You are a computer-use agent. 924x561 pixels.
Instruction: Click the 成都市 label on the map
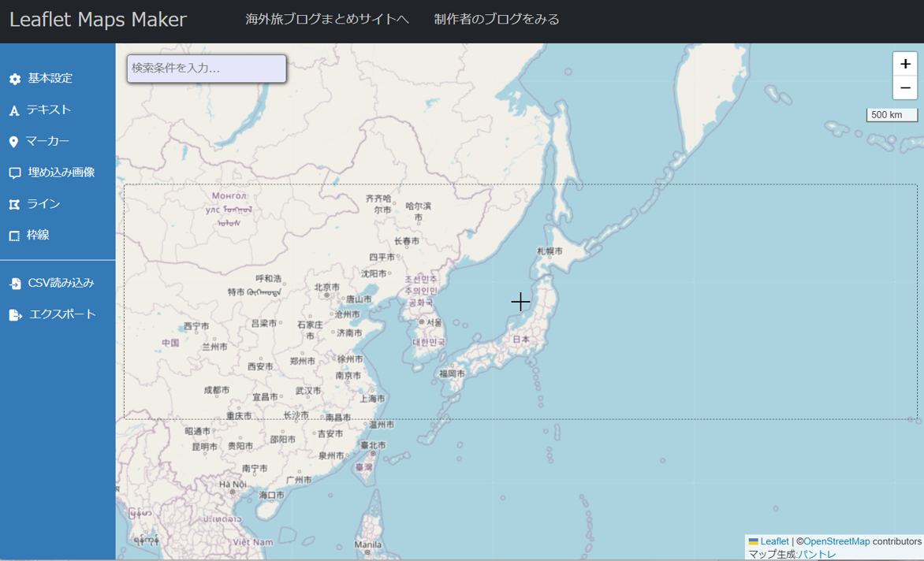tap(217, 390)
